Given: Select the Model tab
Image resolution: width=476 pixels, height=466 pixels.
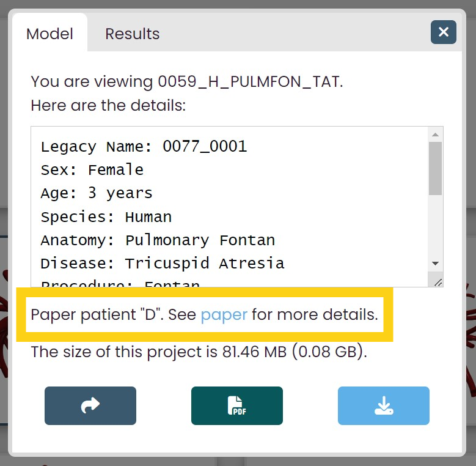Looking at the screenshot, I should [49, 34].
